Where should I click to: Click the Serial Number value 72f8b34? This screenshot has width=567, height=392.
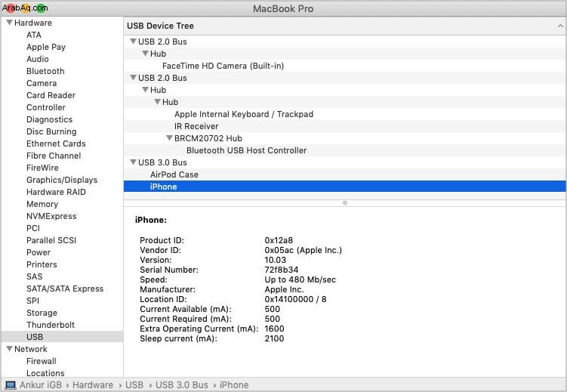282,270
